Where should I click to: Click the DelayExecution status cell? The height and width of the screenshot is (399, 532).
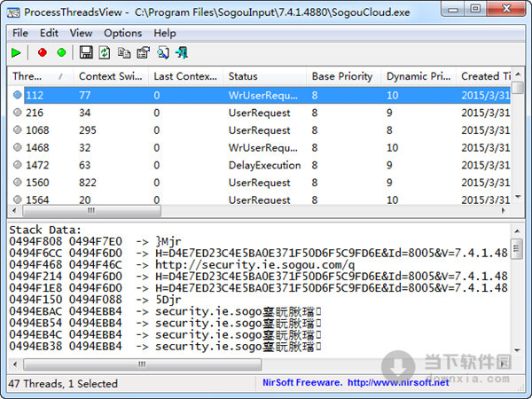[264, 165]
